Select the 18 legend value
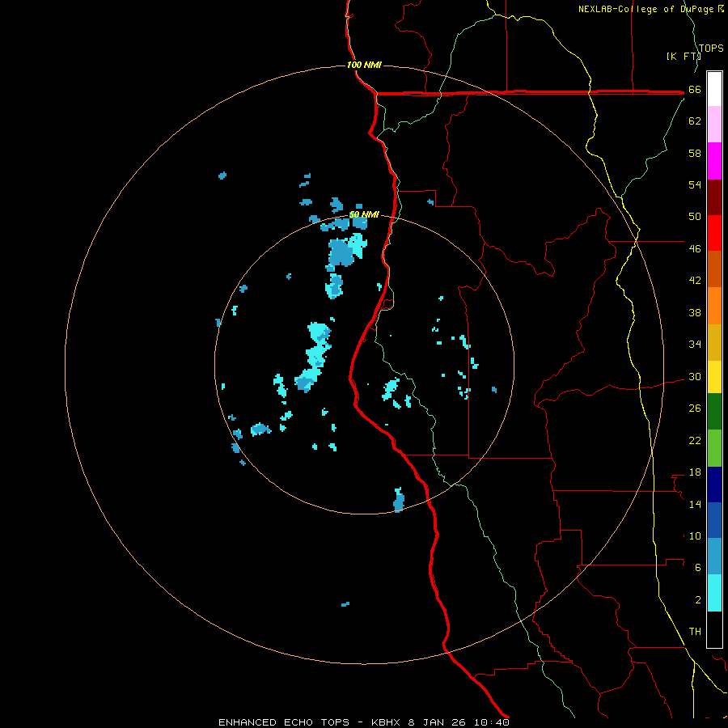Viewport: 728px width, 728px height. coord(695,472)
